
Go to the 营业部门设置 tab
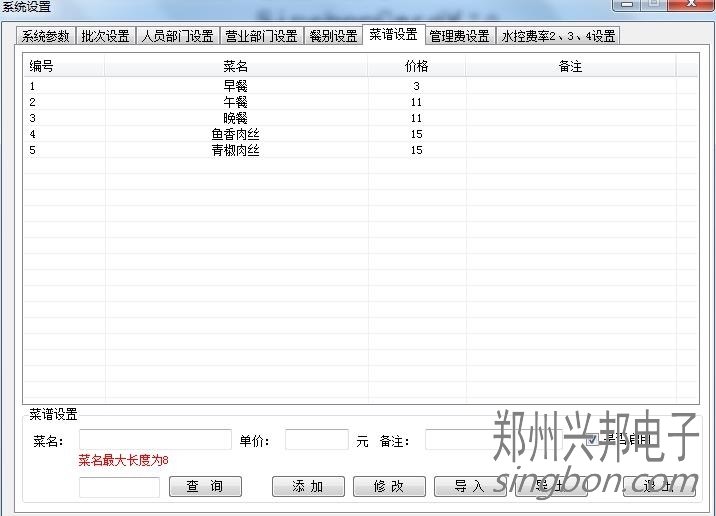261,36
